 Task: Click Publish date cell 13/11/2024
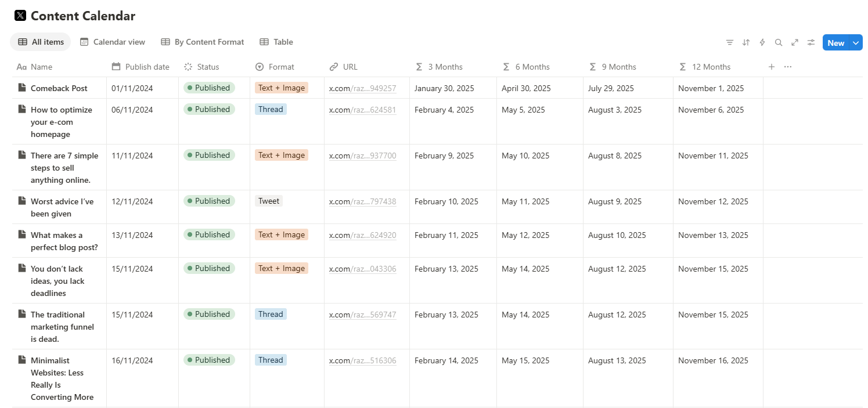pyautogui.click(x=132, y=235)
